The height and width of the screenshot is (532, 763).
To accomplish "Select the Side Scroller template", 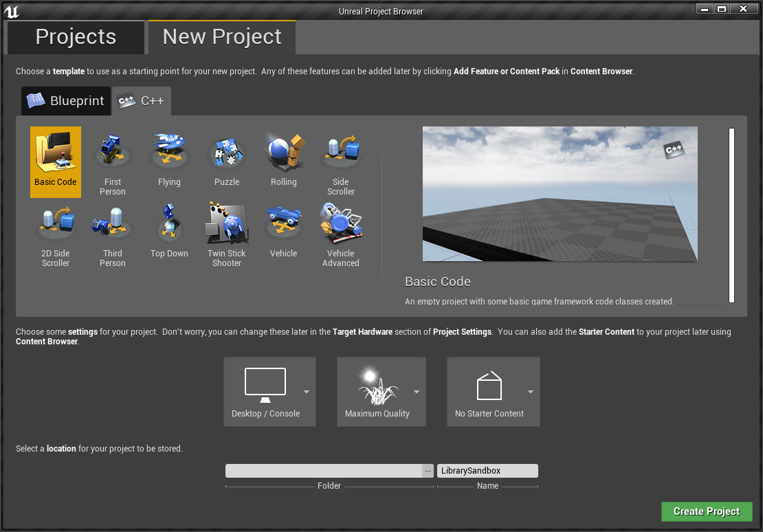I will pyautogui.click(x=341, y=162).
